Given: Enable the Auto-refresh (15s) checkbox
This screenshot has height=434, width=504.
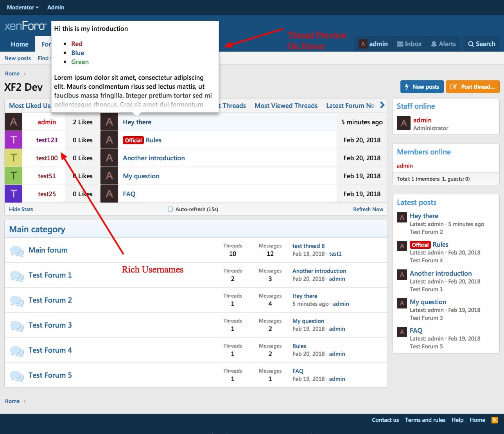Looking at the screenshot, I should coord(170,209).
